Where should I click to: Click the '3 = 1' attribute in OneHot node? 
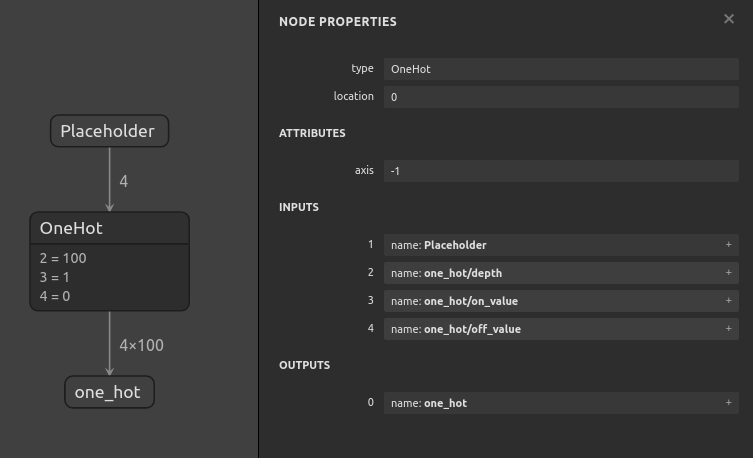55,277
